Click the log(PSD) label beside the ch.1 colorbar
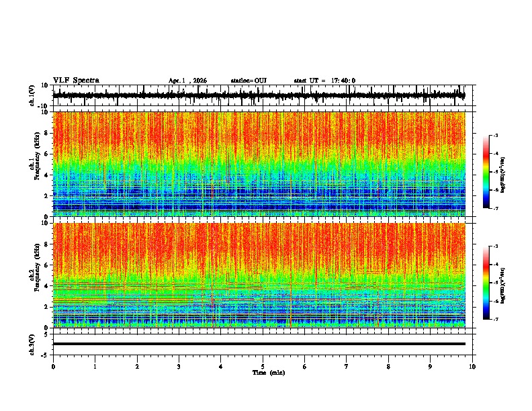This screenshot has height=411, width=532. (x=502, y=175)
